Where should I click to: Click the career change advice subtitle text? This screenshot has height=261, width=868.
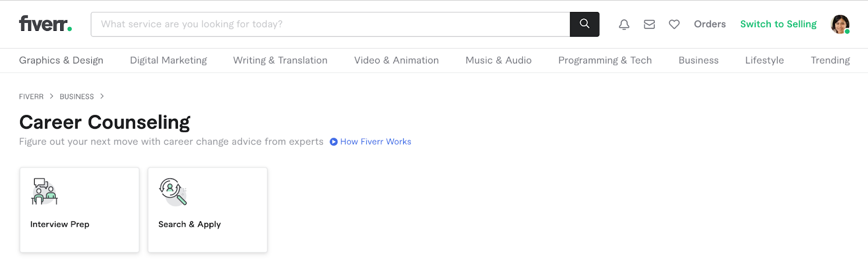pyautogui.click(x=171, y=142)
